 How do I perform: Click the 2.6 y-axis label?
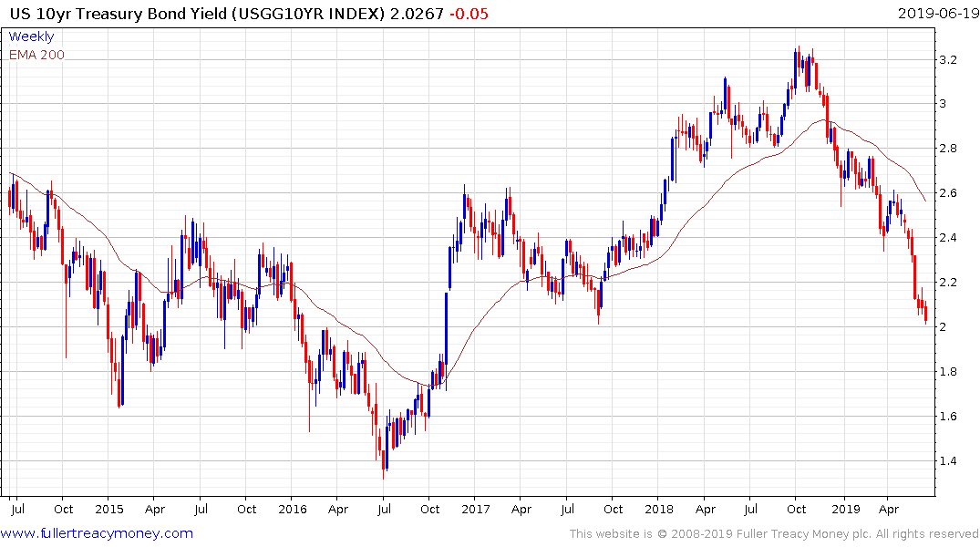point(948,193)
